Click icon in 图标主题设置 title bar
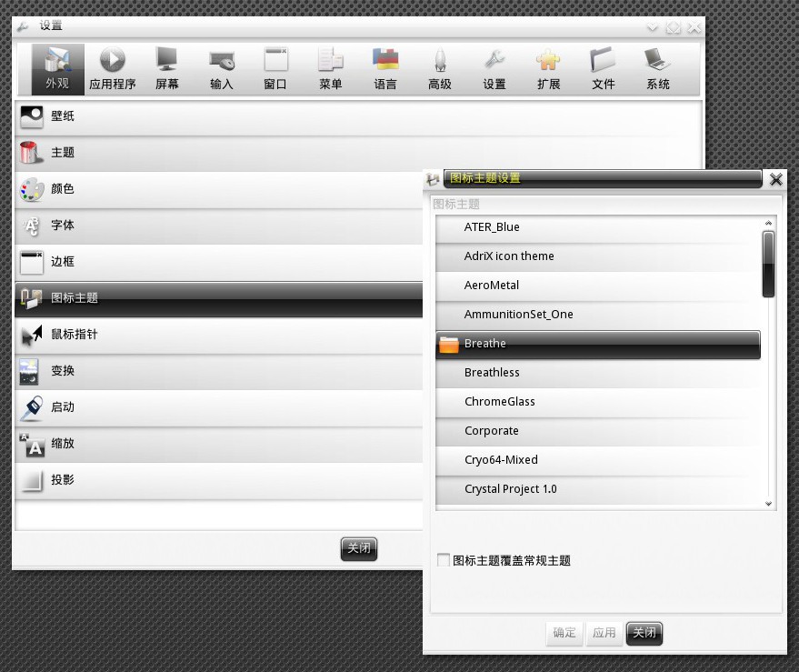Image resolution: width=799 pixels, height=672 pixels. [x=433, y=179]
